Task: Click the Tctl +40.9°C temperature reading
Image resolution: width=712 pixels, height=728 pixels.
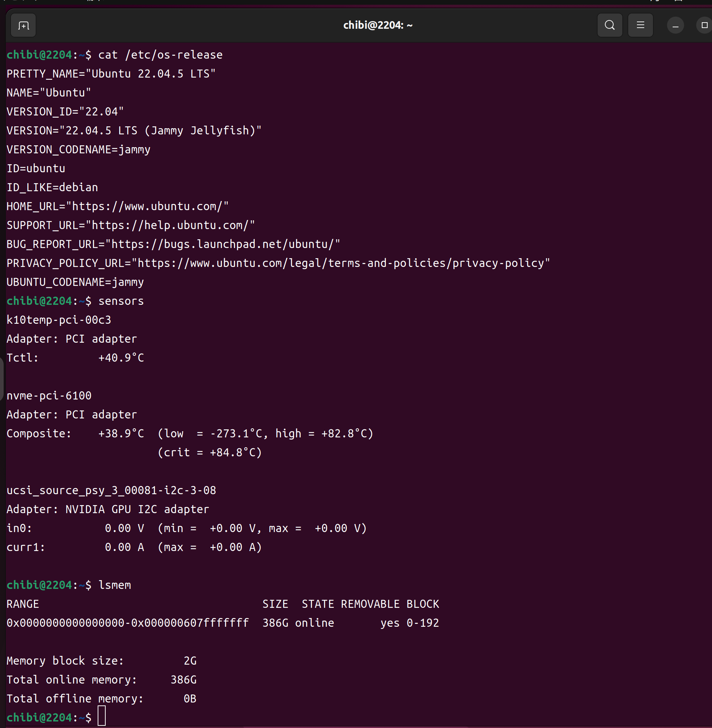Action: point(121,358)
